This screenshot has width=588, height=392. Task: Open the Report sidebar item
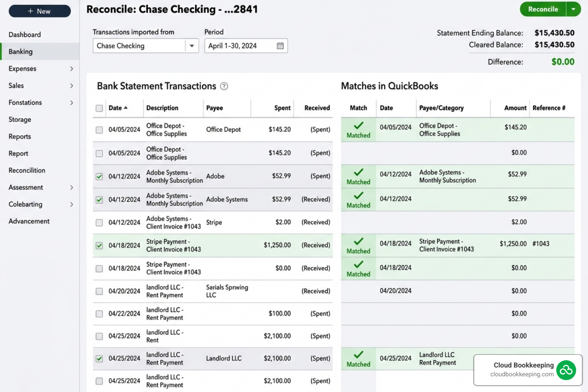[18, 154]
